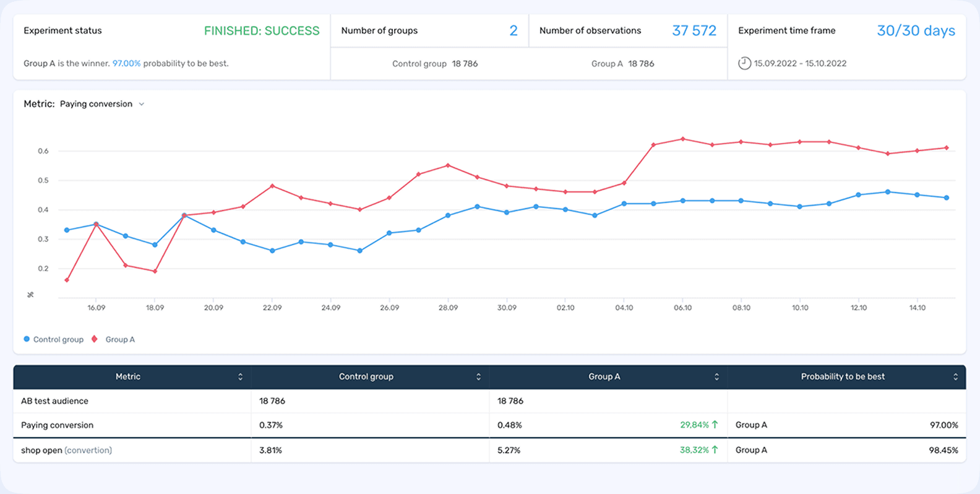Open the Paying conversion metric dropdown
The width and height of the screenshot is (980, 494).
pyautogui.click(x=97, y=104)
